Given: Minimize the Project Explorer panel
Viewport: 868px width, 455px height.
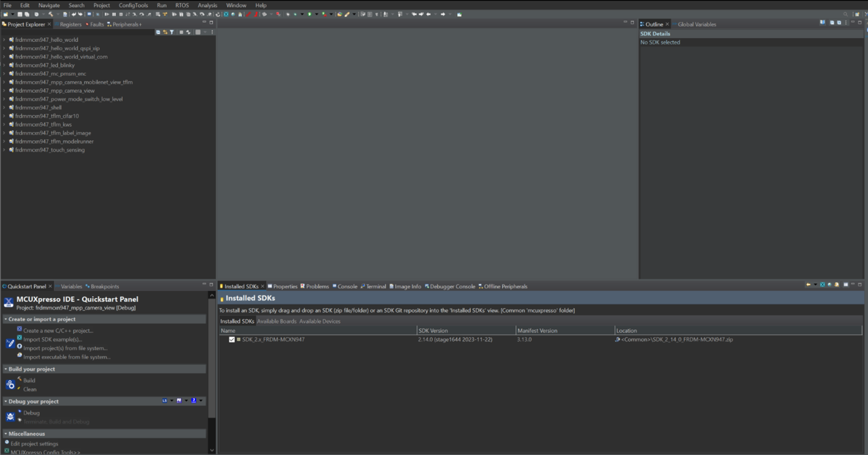Looking at the screenshot, I should [x=204, y=22].
